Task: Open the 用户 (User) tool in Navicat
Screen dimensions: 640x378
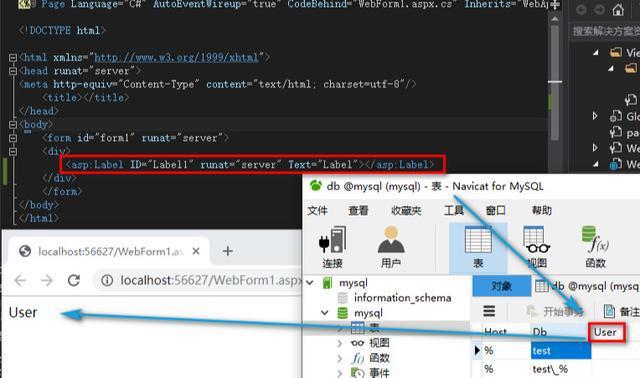Action: (391, 247)
